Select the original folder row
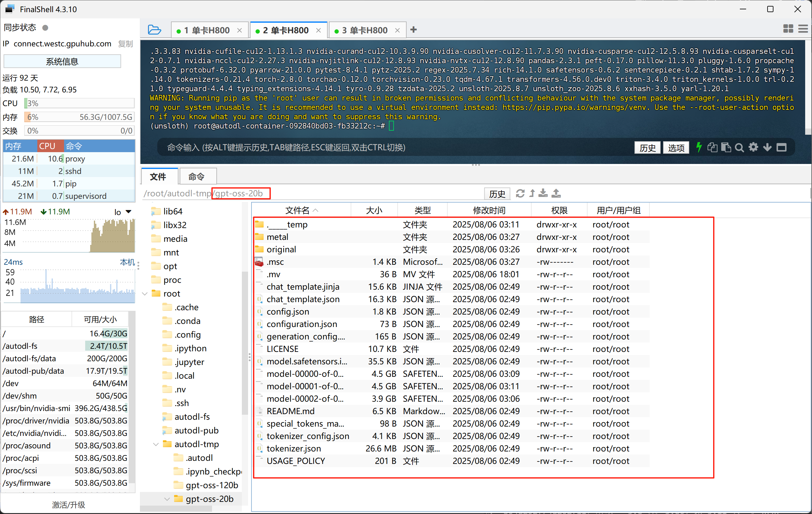Viewport: 812px width, 514px height. pyautogui.click(x=451, y=250)
